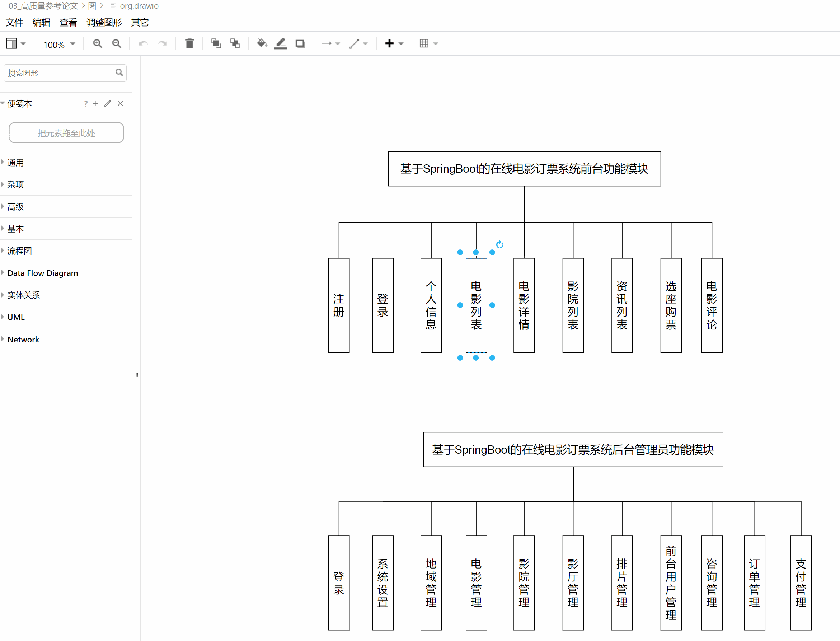Expand the UML shape category

(x=66, y=317)
